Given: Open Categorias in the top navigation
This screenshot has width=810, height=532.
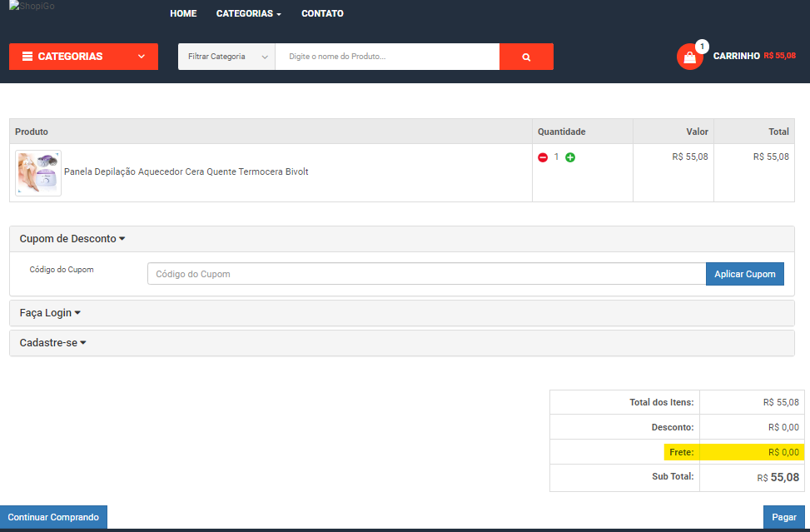Looking at the screenshot, I should coord(248,13).
